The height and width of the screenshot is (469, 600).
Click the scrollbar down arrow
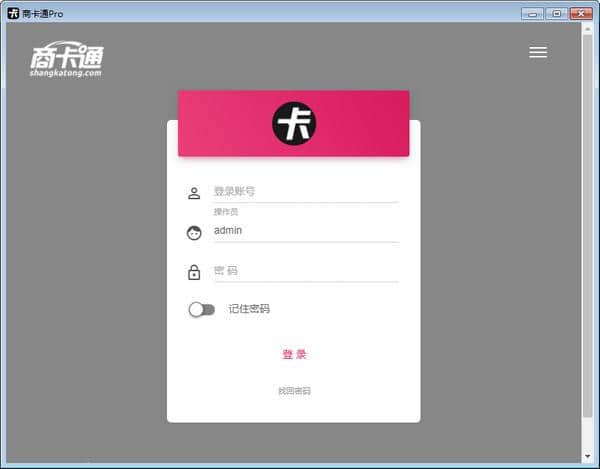587,456
